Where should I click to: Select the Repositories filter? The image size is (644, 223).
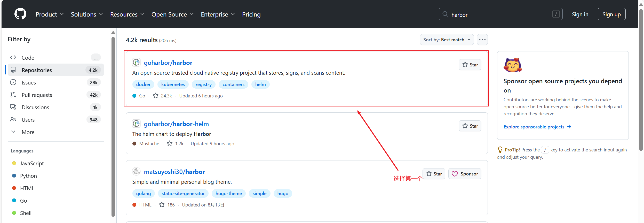[x=56, y=70]
